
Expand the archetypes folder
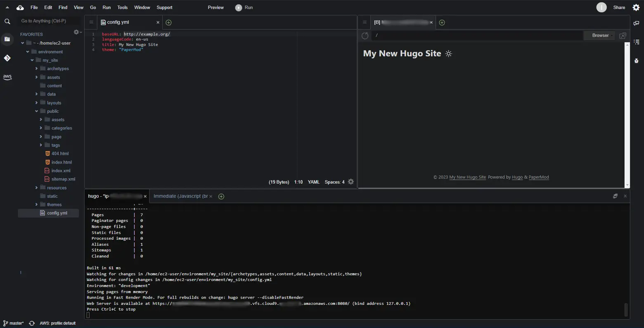click(36, 69)
